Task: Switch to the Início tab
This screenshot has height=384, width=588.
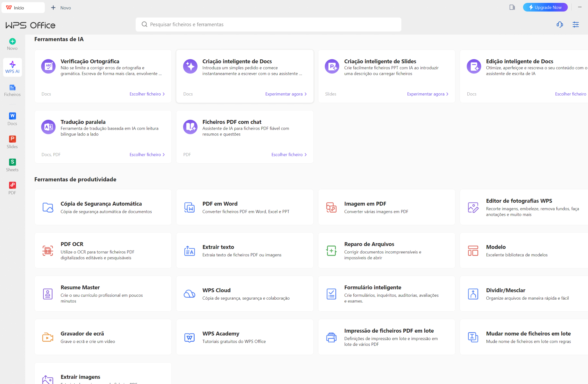Action: 23,8
